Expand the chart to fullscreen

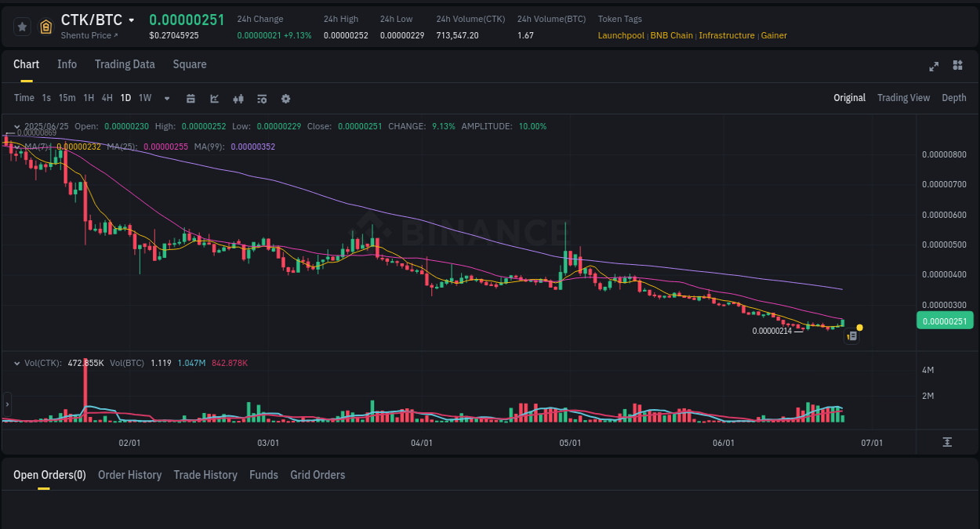click(x=933, y=67)
